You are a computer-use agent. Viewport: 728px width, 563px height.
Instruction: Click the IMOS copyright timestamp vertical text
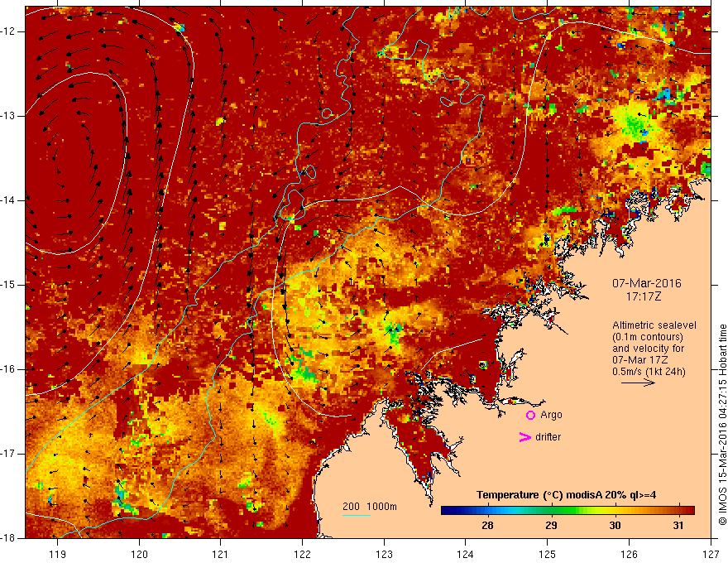722,425
